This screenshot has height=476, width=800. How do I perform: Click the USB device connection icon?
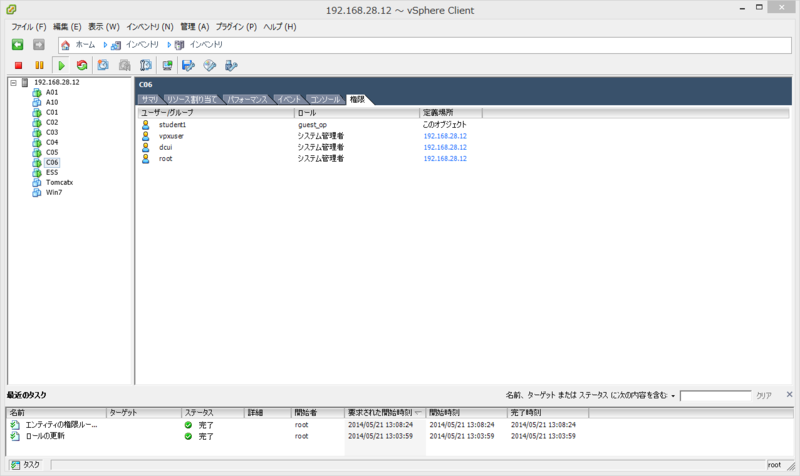pos(231,65)
